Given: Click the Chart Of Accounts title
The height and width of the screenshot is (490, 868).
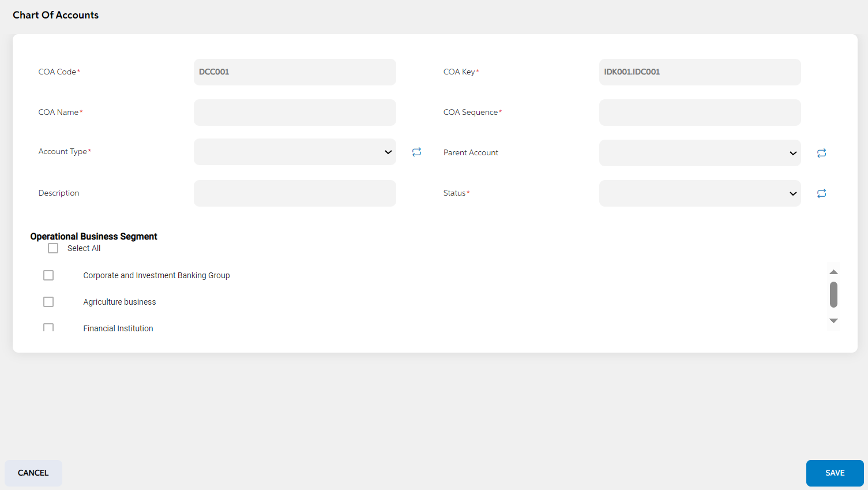Looking at the screenshot, I should pos(55,15).
